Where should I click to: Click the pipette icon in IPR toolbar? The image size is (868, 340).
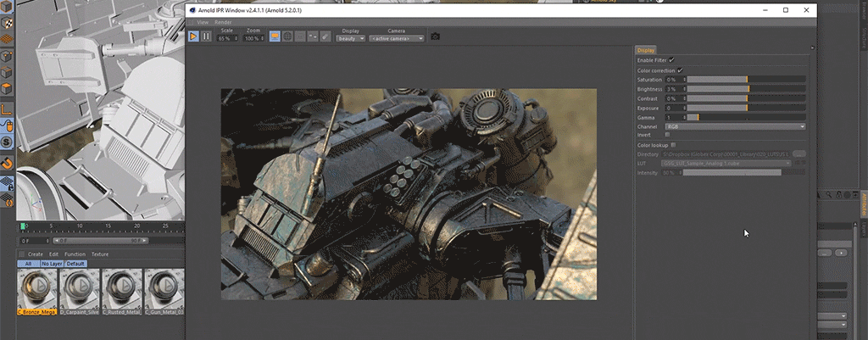(325, 36)
